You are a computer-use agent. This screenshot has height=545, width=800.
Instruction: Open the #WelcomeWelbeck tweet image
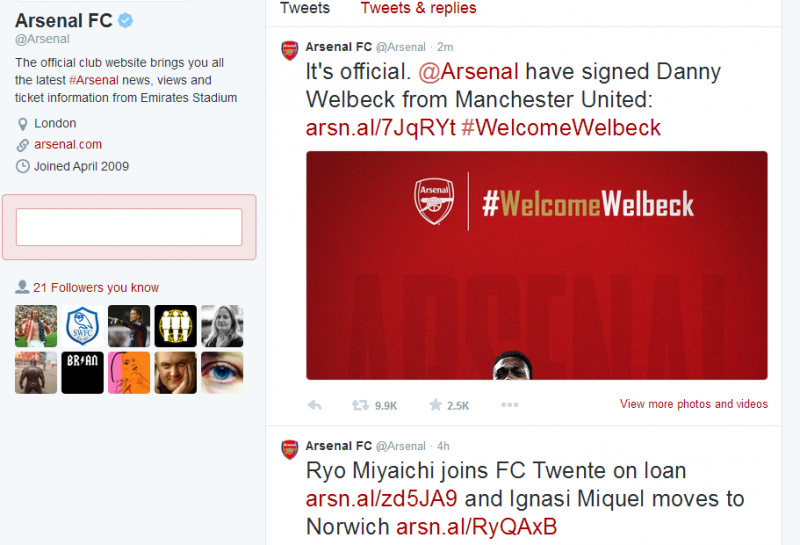coord(536,265)
